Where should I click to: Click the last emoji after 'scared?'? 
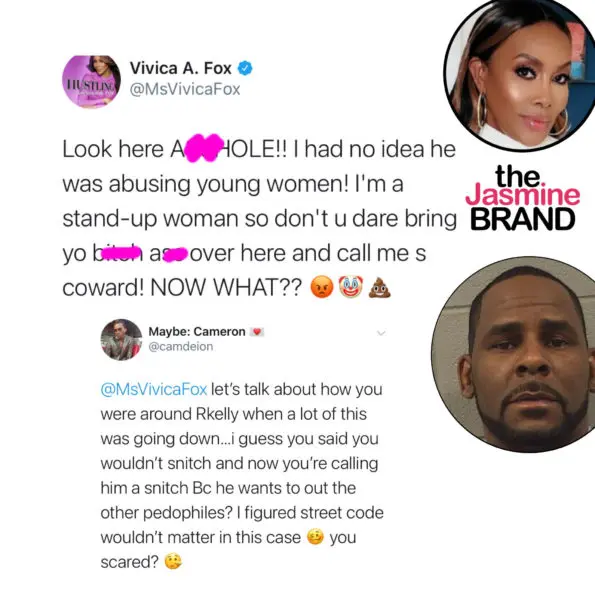coord(173,562)
